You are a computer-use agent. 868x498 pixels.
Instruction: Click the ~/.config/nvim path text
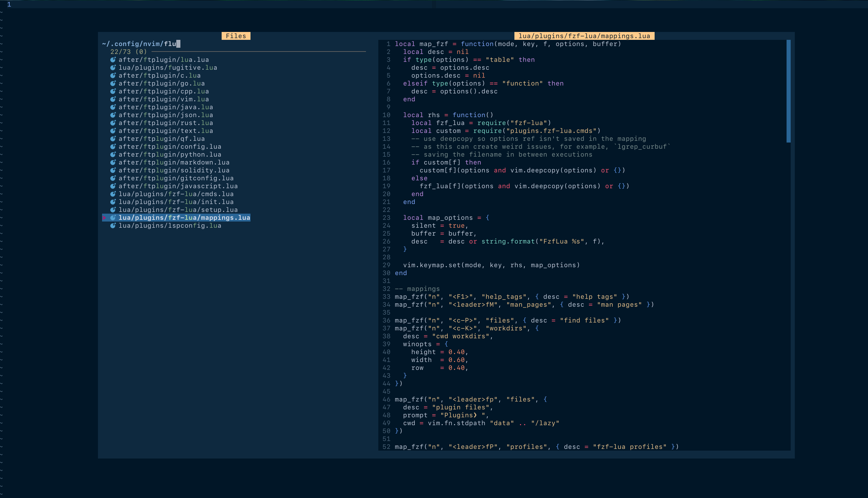point(132,44)
